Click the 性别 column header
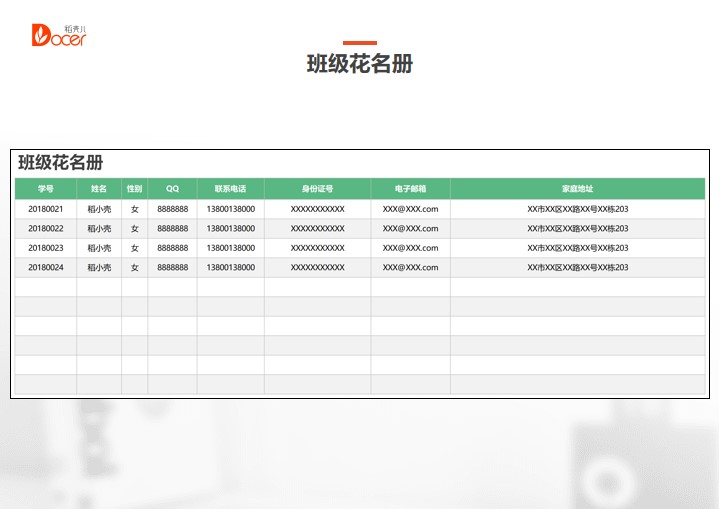 pyautogui.click(x=134, y=188)
